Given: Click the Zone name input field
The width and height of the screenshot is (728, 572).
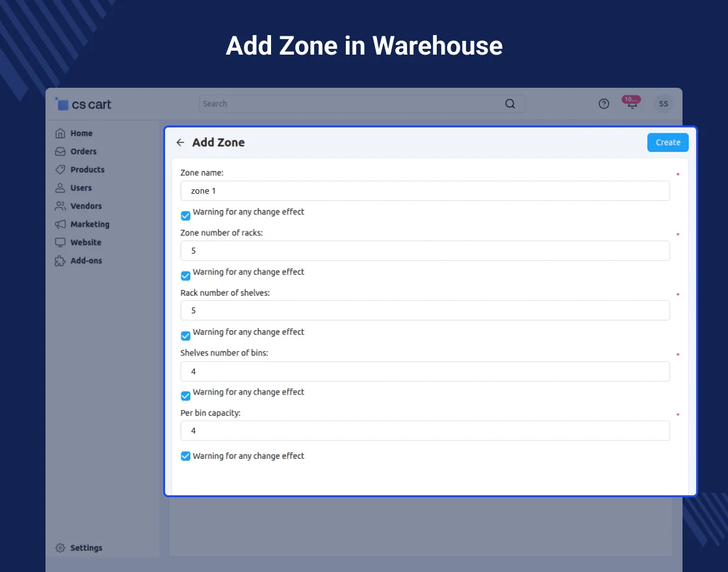Looking at the screenshot, I should 425,191.
